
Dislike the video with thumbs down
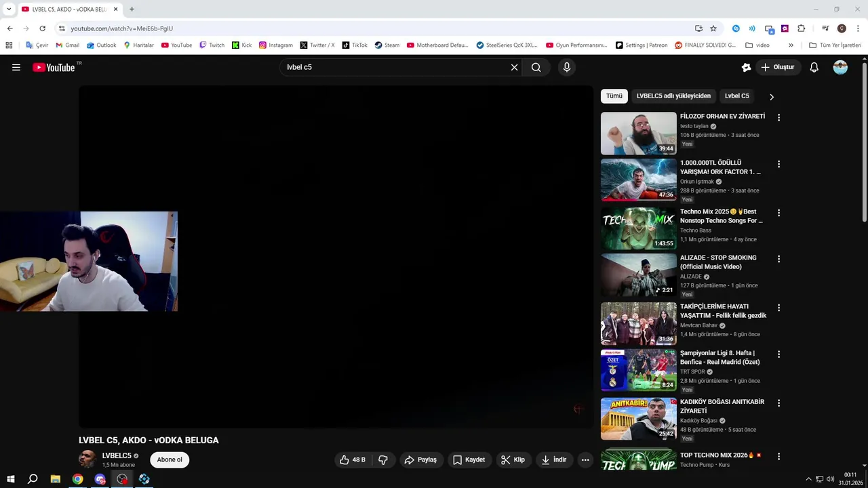pos(383,460)
